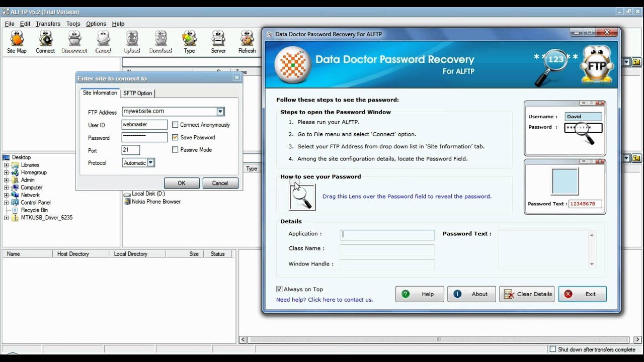Expand the Network tree node
The height and width of the screenshot is (362, 644).
(x=7, y=195)
